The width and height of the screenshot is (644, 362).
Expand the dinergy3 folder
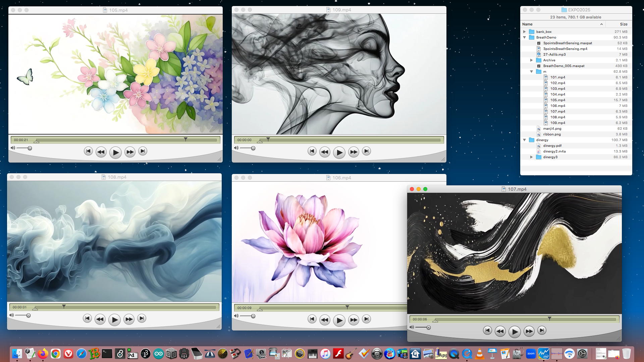tap(531, 157)
